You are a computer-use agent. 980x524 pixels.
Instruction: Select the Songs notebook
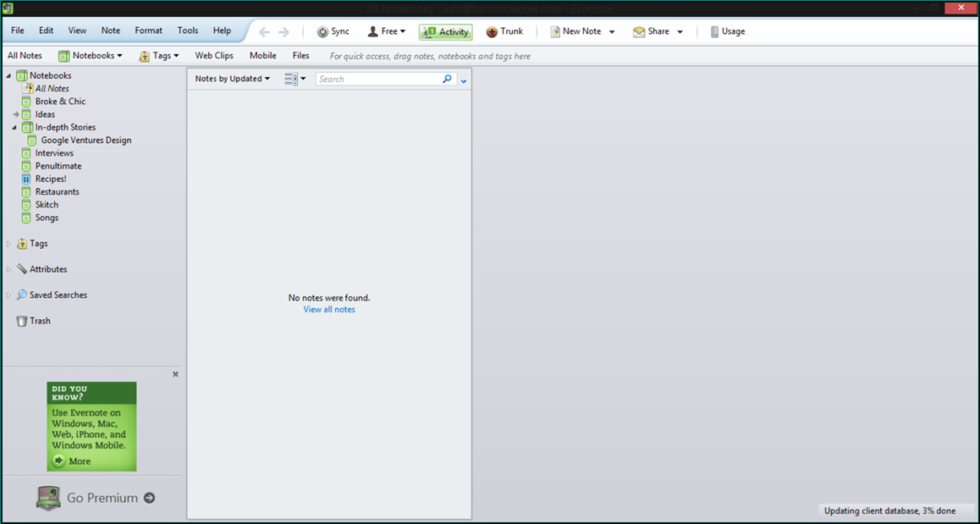coord(47,218)
